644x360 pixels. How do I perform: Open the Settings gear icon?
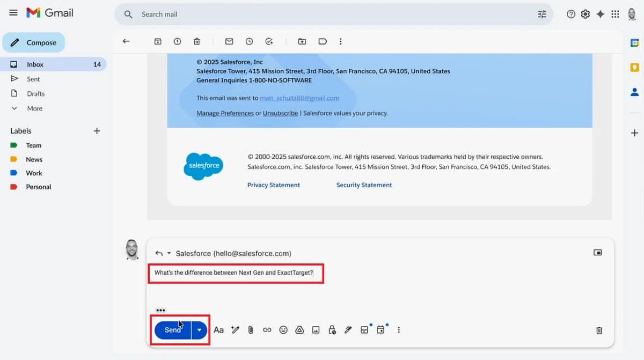pos(586,14)
